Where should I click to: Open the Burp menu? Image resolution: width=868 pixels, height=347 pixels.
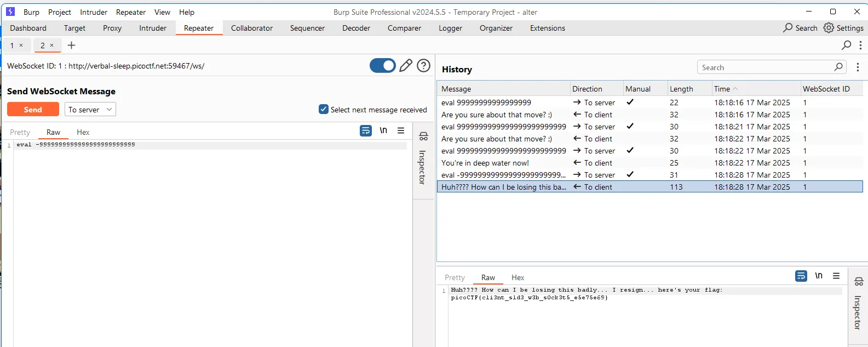click(31, 12)
